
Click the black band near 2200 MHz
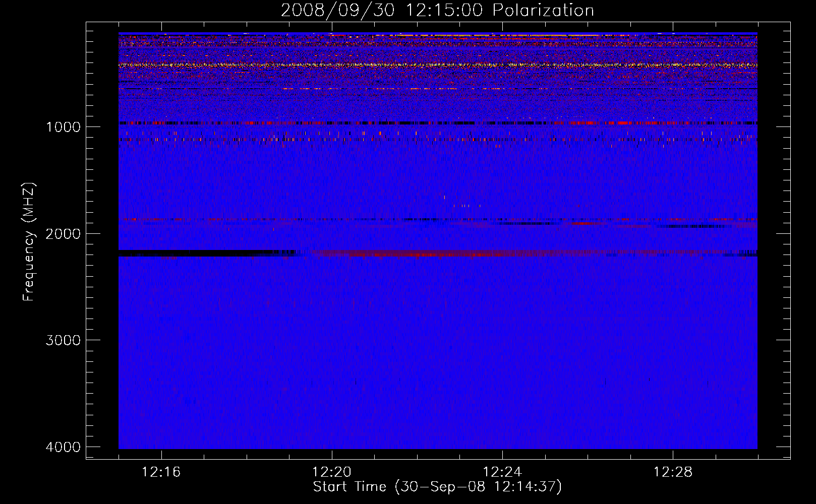pyautogui.click(x=207, y=253)
